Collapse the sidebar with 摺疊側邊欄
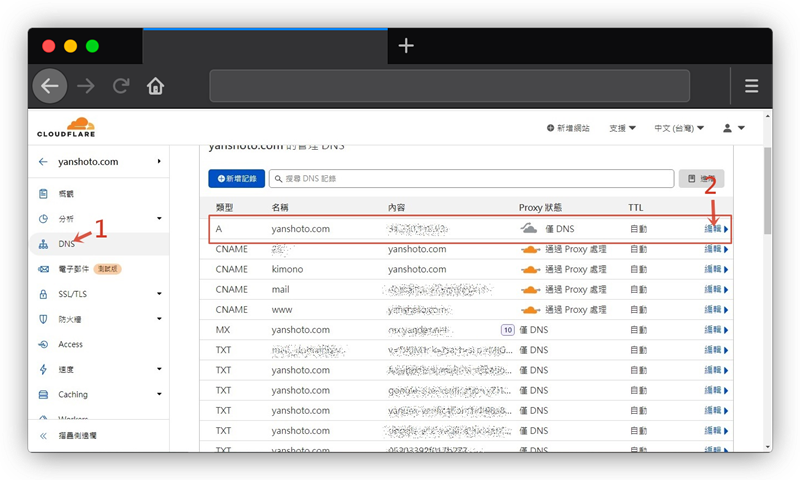This screenshot has width=800, height=480. tap(77, 436)
